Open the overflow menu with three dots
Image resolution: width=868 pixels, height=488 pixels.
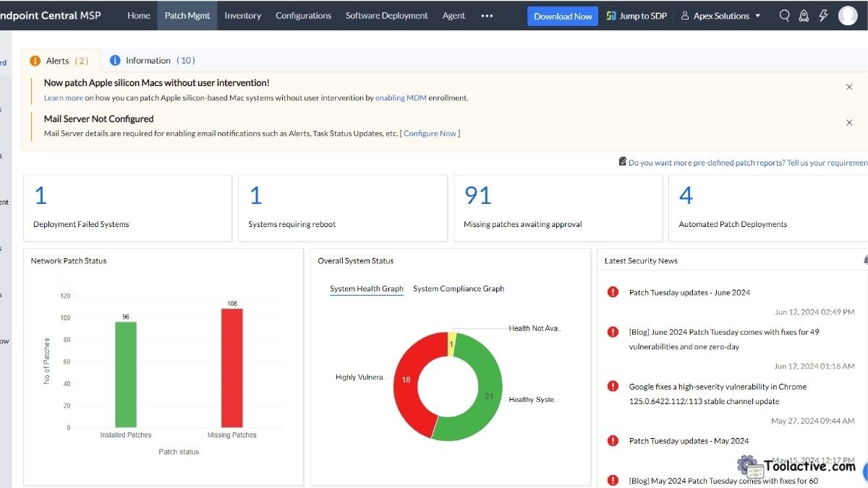pos(487,14)
